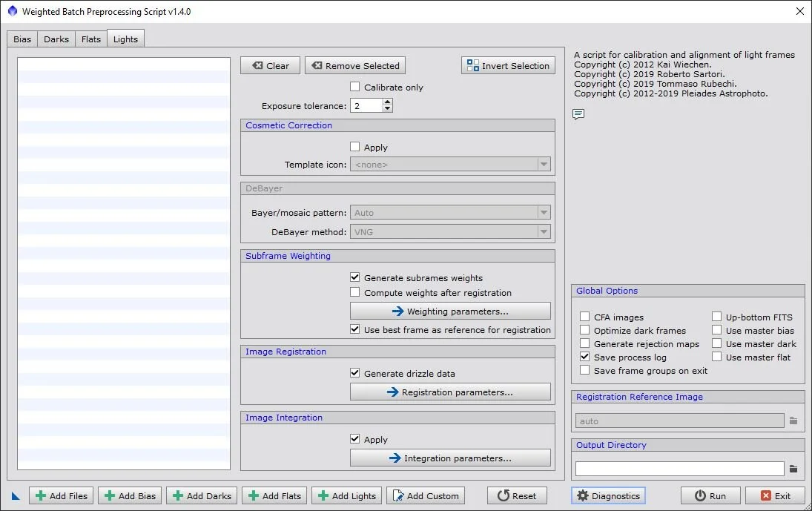Click the blue triangle new instance icon
The image size is (812, 511).
16,496
